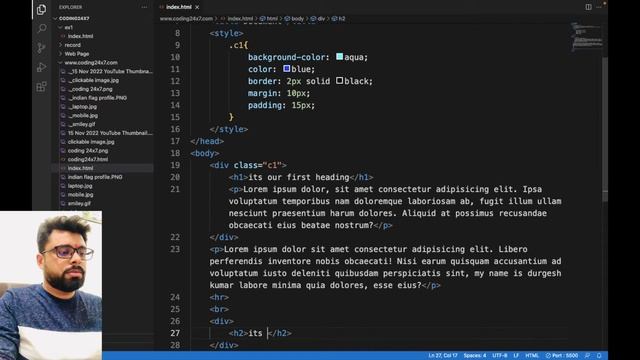Open smiley.gif without underscore
The image size is (640, 360).
(79, 203)
